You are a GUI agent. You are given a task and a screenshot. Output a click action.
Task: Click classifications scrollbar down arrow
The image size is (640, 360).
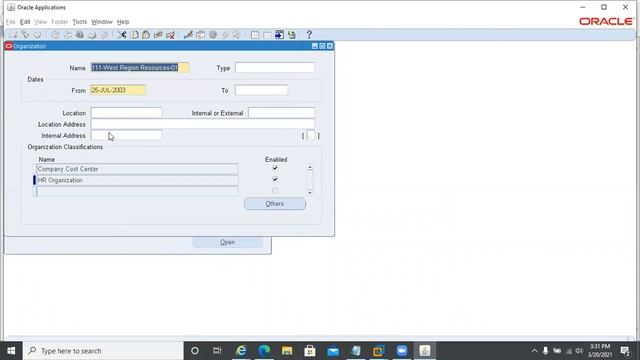pos(310,192)
